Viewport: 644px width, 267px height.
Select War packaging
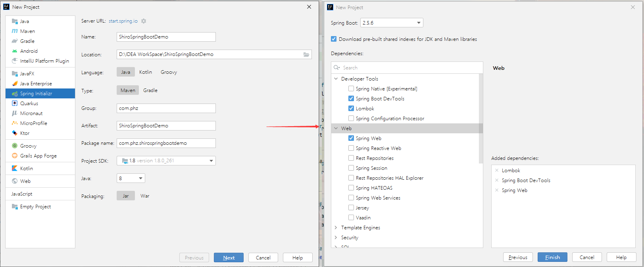tap(145, 196)
